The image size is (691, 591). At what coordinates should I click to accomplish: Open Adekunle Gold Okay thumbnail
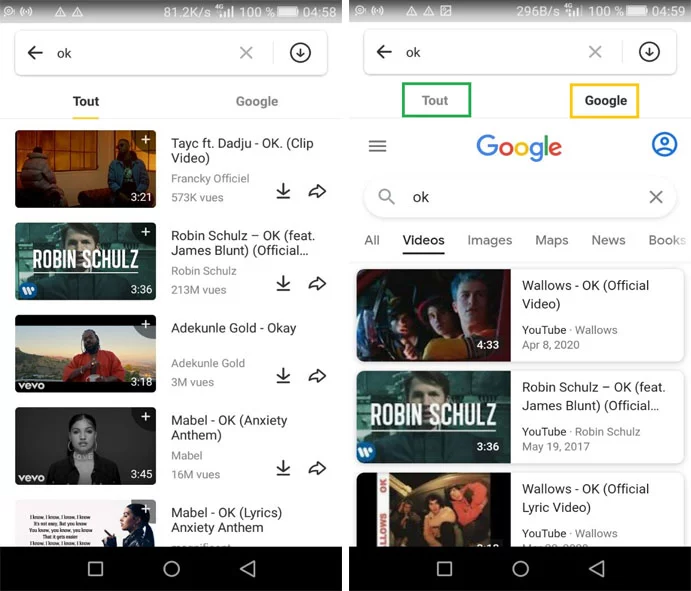pyautogui.click(x=85, y=353)
